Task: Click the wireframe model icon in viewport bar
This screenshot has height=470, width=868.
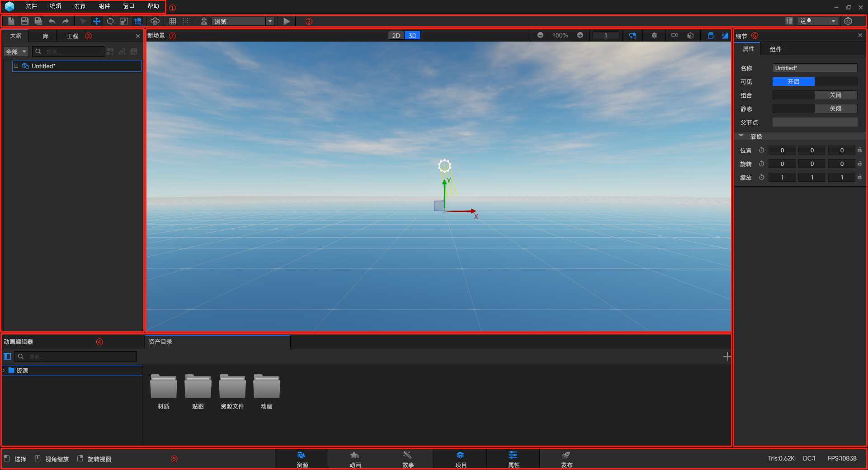Action: pos(654,35)
